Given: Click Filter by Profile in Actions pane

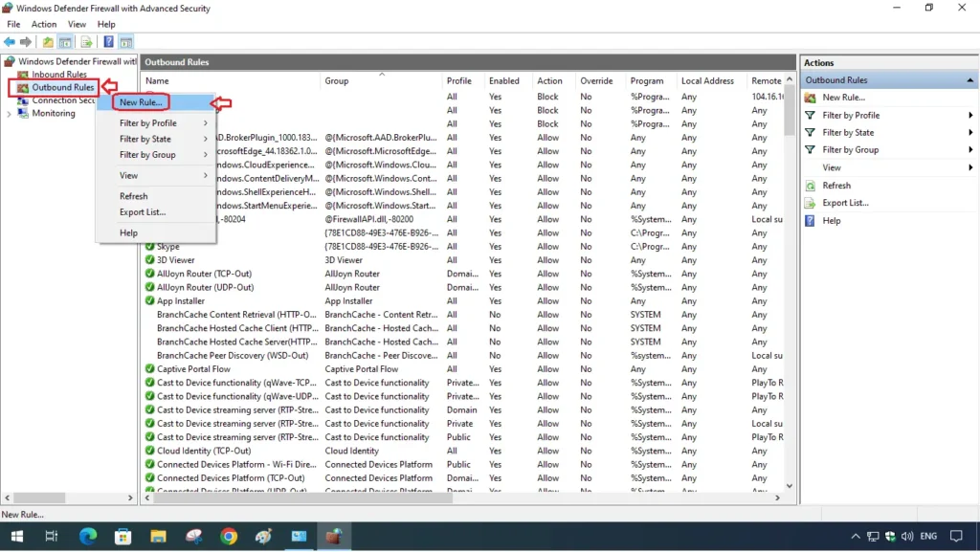Looking at the screenshot, I should point(851,115).
